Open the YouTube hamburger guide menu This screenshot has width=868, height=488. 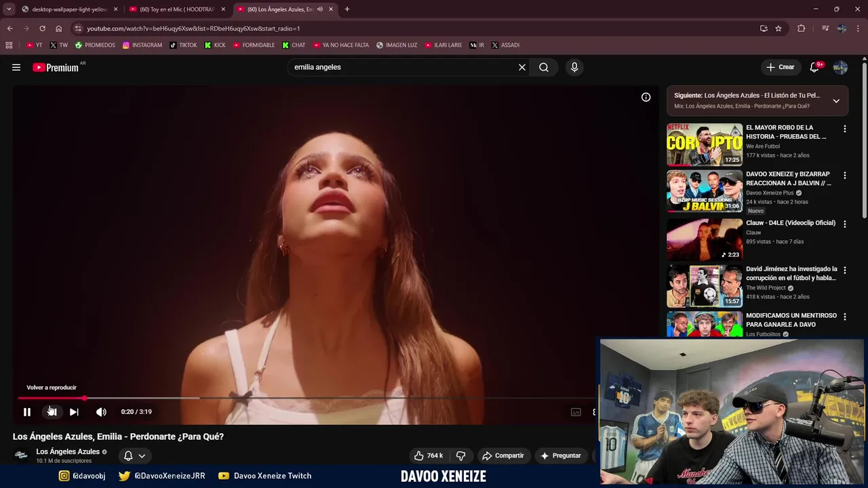(16, 67)
